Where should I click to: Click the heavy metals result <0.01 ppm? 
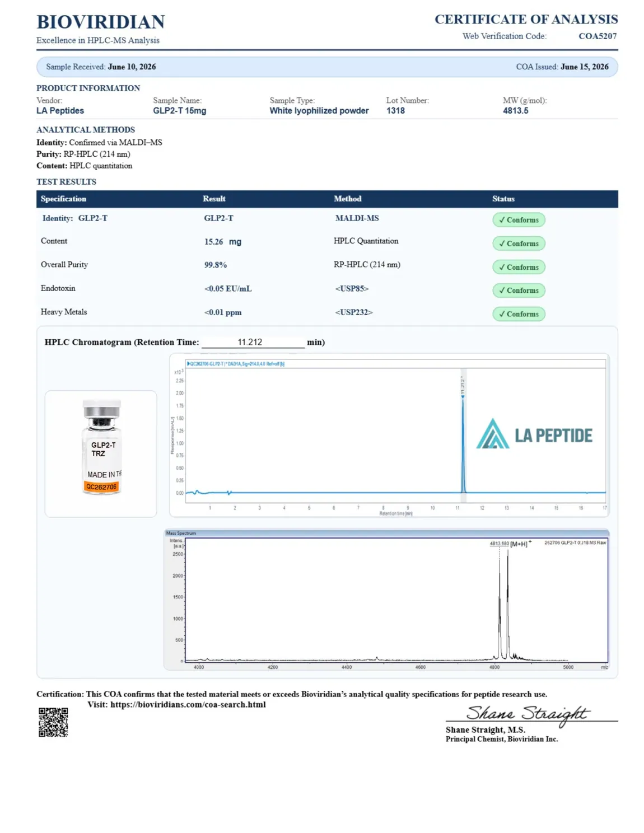(223, 312)
